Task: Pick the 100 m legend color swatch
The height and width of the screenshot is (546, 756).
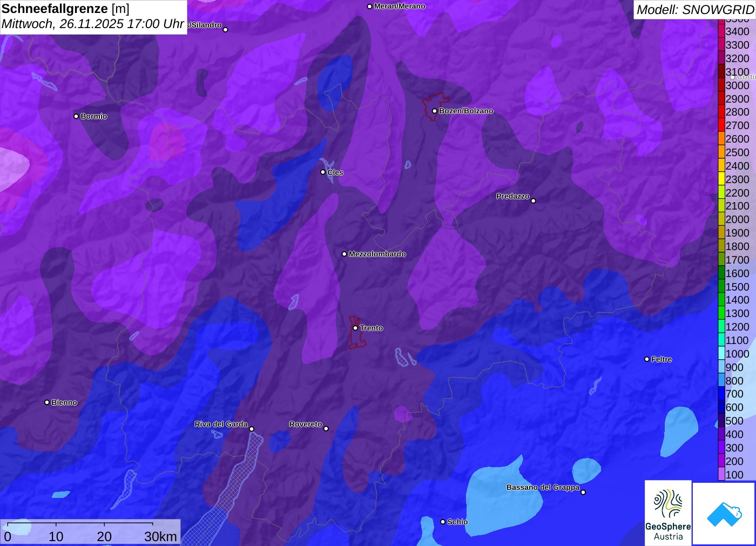Action: click(x=721, y=475)
